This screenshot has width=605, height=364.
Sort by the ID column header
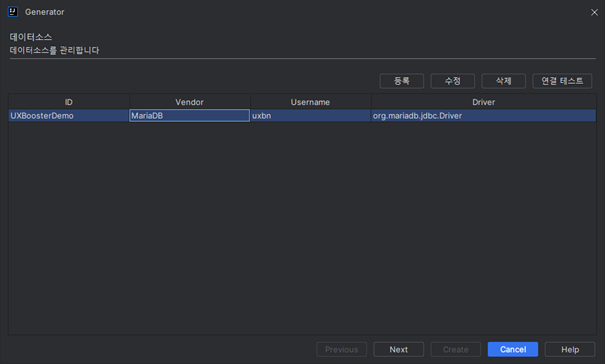pyautogui.click(x=69, y=102)
